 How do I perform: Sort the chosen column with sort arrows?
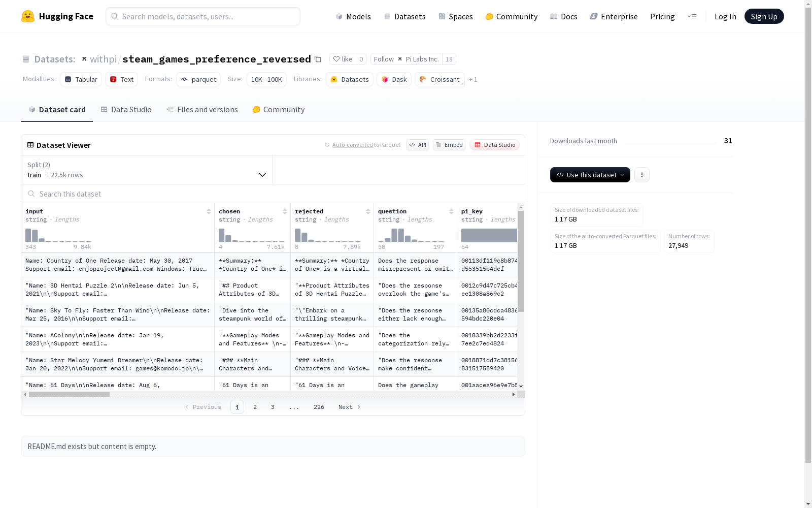coord(285,211)
